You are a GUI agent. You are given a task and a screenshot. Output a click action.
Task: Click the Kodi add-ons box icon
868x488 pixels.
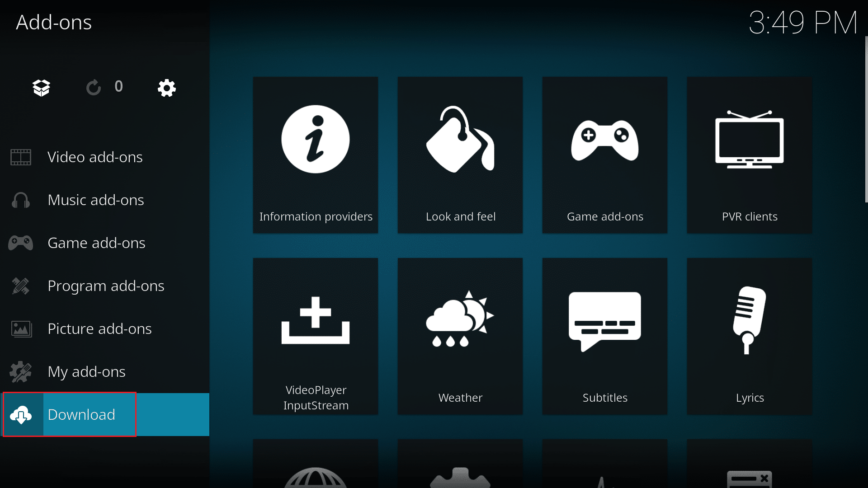click(x=41, y=88)
